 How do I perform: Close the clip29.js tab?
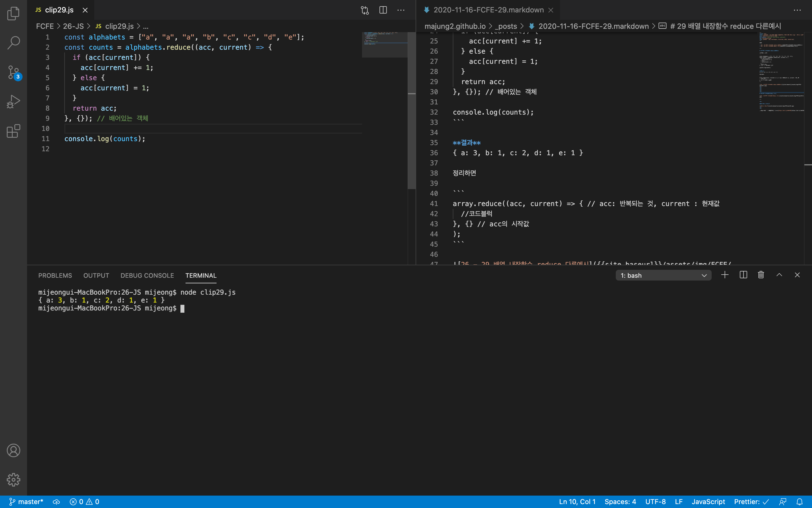85,10
